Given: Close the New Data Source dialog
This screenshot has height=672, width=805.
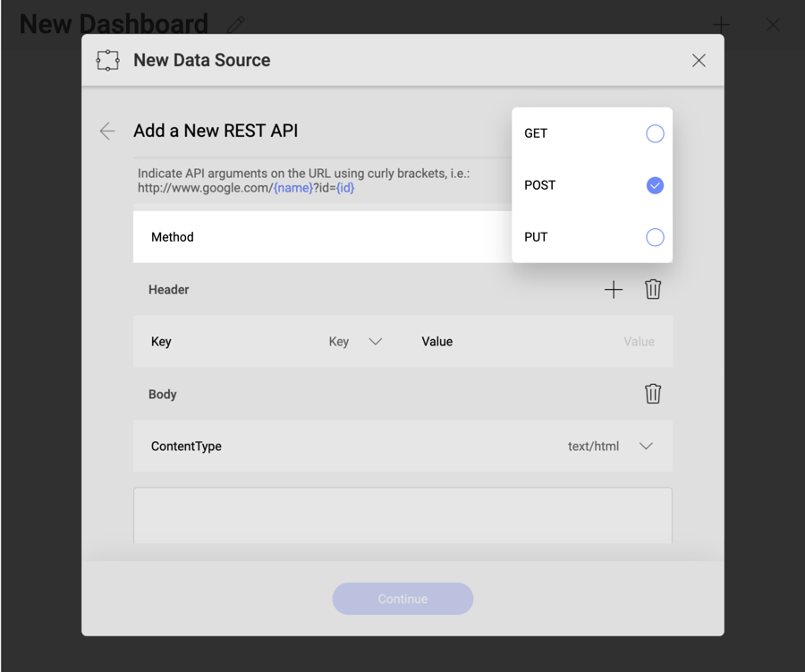Looking at the screenshot, I should tap(699, 61).
